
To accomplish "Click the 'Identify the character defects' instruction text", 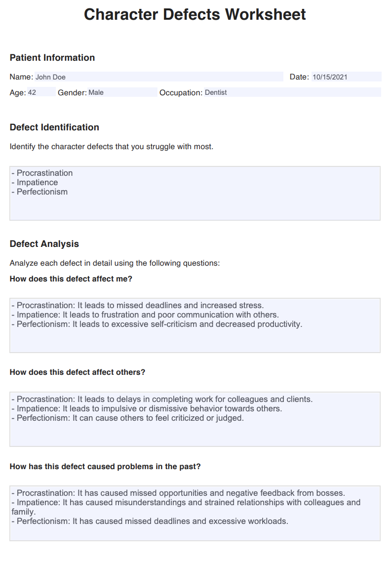I will [112, 147].
